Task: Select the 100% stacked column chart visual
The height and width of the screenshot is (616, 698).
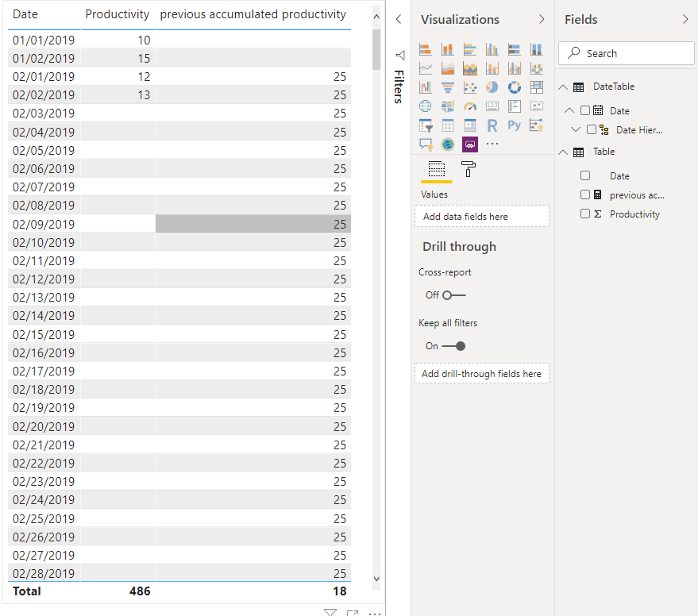Action: (537, 49)
